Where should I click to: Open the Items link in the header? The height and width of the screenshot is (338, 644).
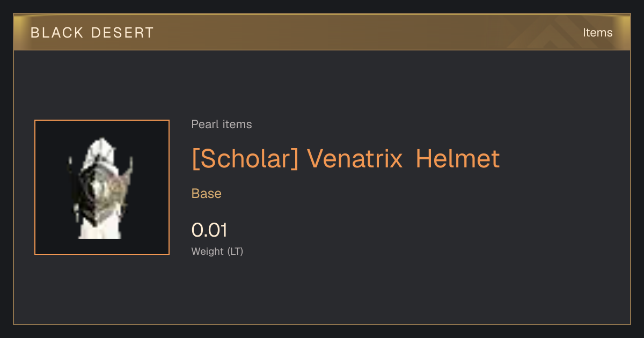click(x=597, y=33)
